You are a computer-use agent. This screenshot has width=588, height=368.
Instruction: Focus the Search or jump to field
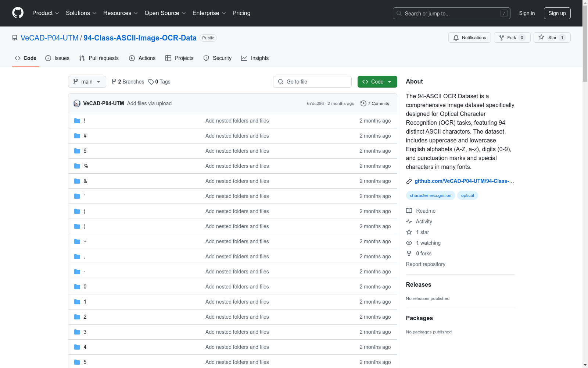(x=451, y=13)
